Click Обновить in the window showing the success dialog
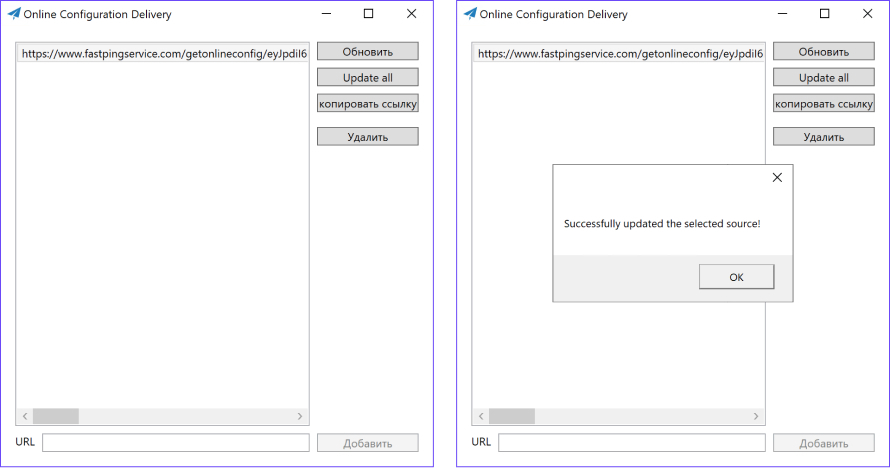 824,52
